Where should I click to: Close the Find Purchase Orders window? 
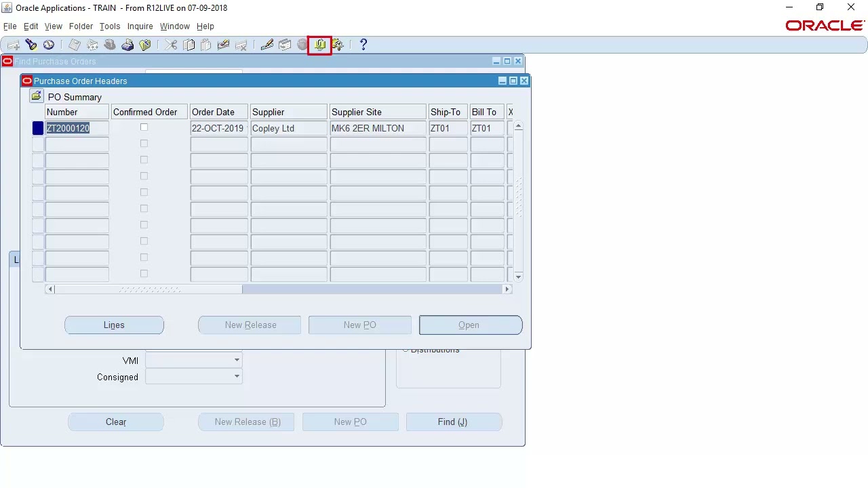518,61
